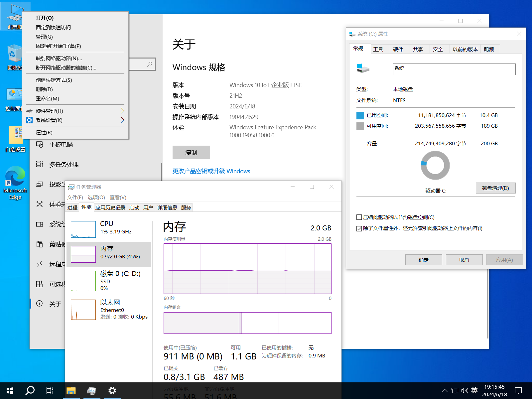This screenshot has width=532, height=399.
Task: Open the 详细信息 tab in Task Manager
Action: pyautogui.click(x=167, y=207)
